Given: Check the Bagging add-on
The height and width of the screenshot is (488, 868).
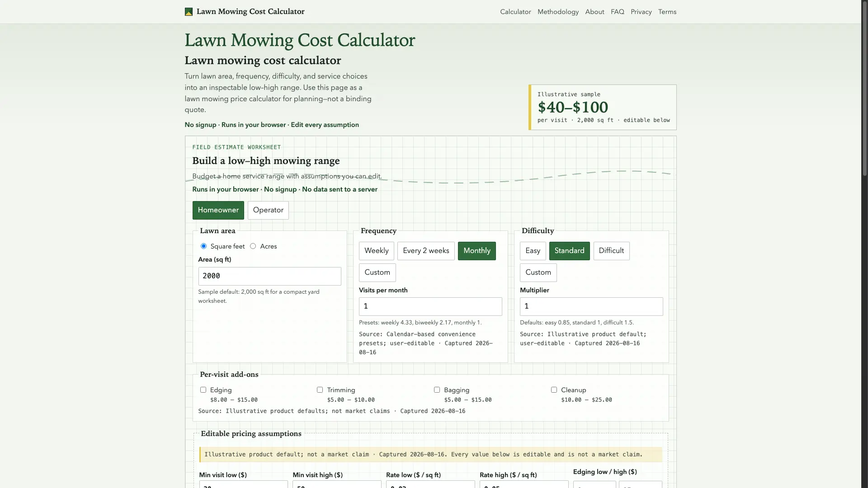Looking at the screenshot, I should pyautogui.click(x=437, y=390).
